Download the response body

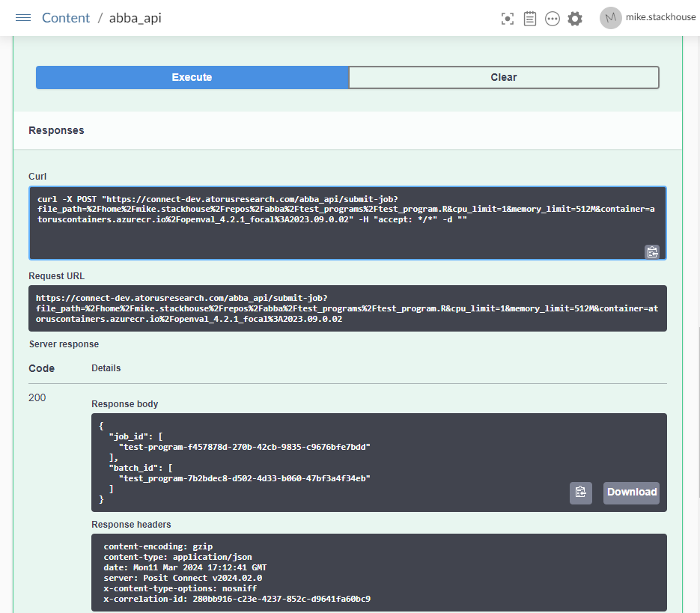point(631,492)
